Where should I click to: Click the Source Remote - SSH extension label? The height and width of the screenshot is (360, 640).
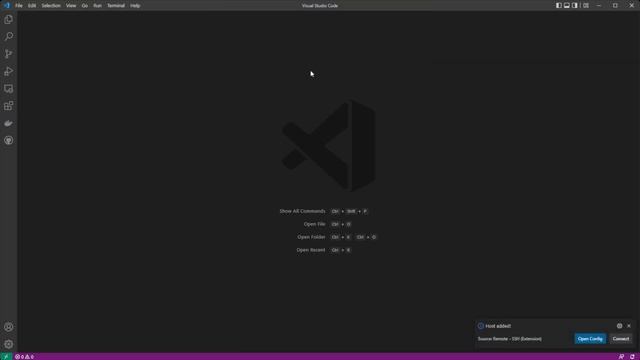pos(510,339)
